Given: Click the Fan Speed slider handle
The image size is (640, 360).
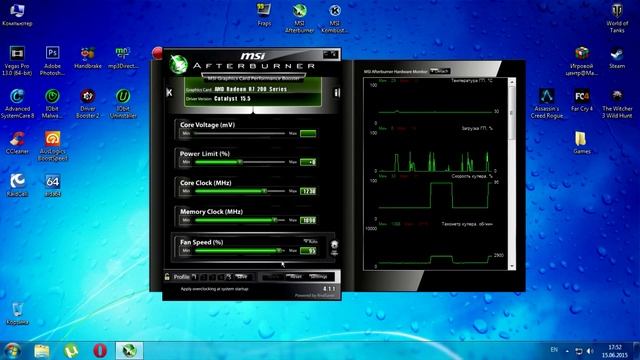Looking at the screenshot, I should point(279,250).
